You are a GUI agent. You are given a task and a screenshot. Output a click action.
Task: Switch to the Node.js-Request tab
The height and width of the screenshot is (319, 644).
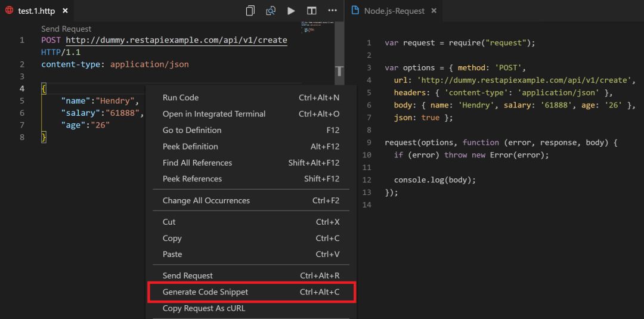pyautogui.click(x=394, y=11)
